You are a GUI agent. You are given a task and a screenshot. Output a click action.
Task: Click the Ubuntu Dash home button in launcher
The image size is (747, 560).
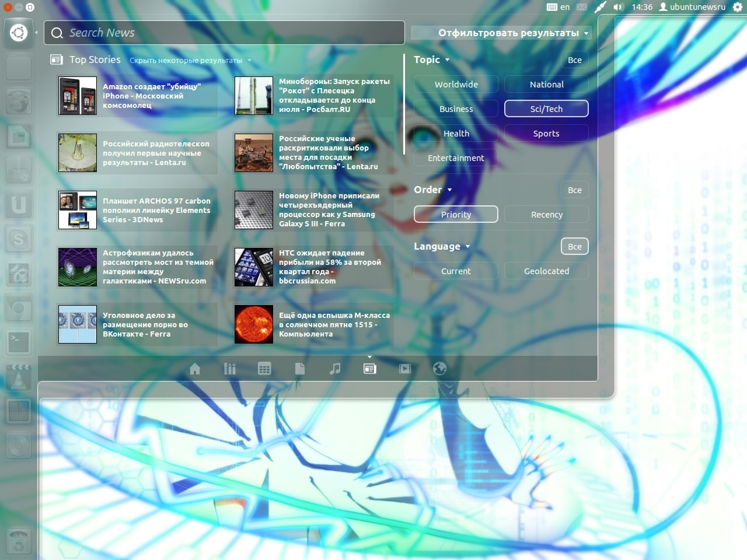click(x=19, y=33)
